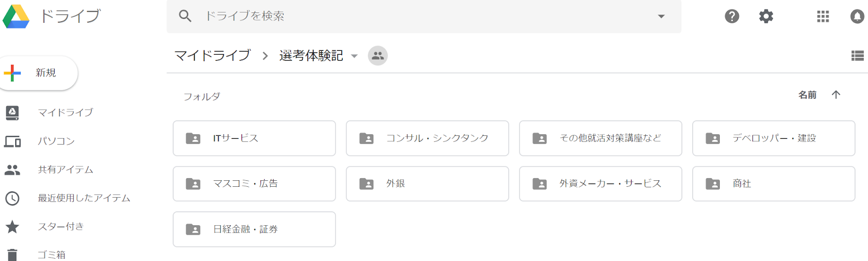Switch to list view layout icon
868x261 pixels.
pos(858,55)
